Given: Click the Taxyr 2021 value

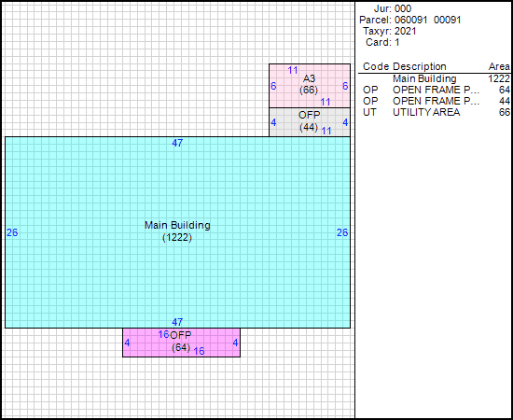Looking at the screenshot, I should 406,31.
